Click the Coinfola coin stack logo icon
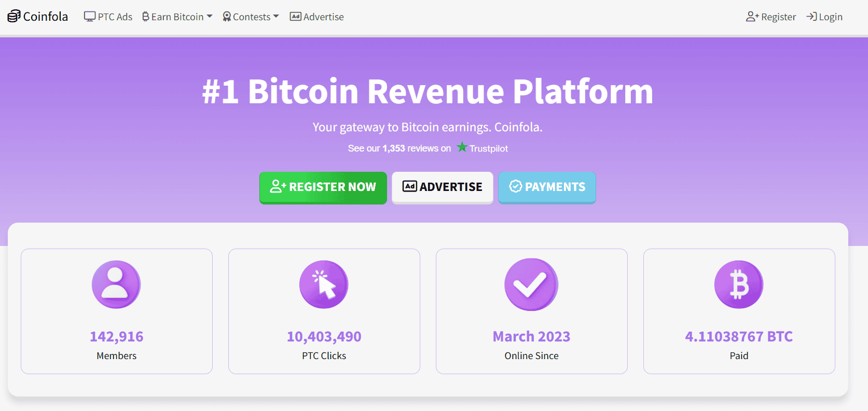The image size is (868, 411). (14, 17)
